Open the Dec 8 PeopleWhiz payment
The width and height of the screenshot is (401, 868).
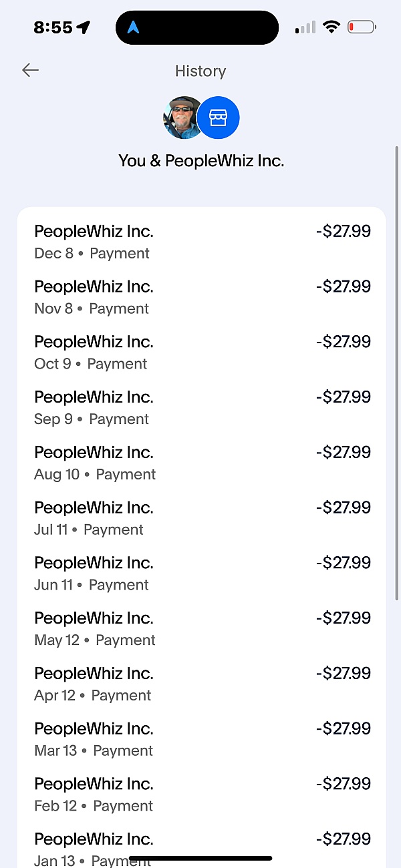pyautogui.click(x=201, y=242)
